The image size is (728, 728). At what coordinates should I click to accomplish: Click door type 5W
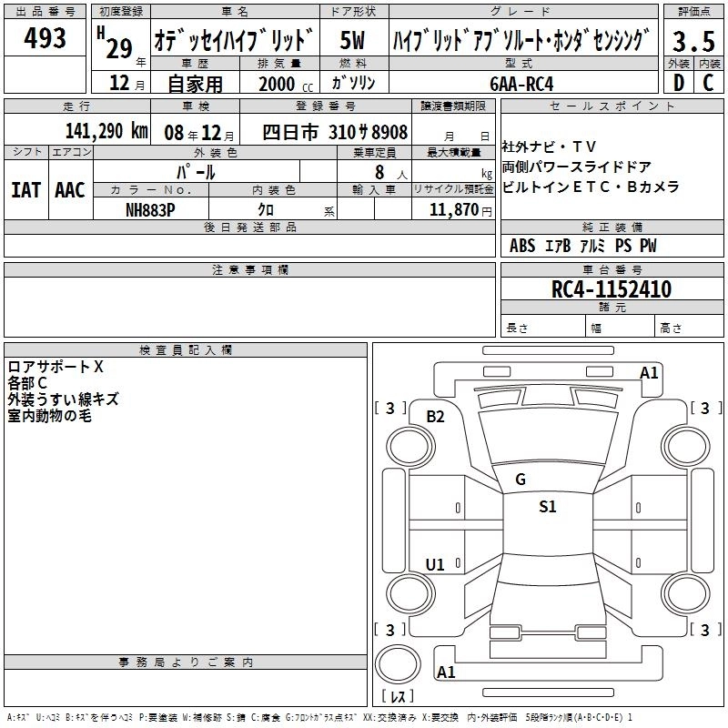[352, 40]
